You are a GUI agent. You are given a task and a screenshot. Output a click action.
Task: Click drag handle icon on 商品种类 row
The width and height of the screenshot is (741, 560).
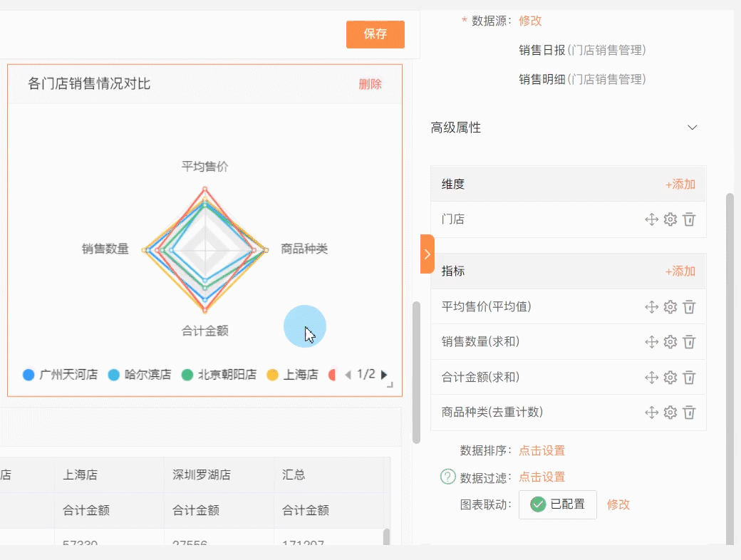pos(652,412)
